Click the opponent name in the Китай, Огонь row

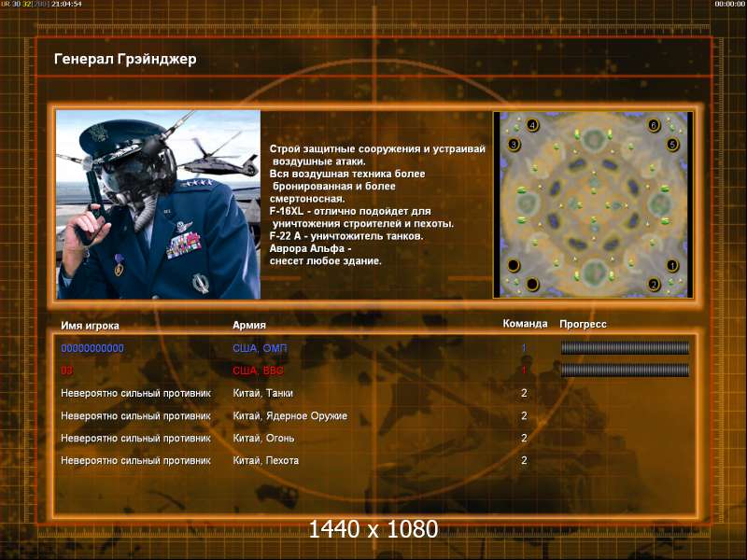pos(135,438)
